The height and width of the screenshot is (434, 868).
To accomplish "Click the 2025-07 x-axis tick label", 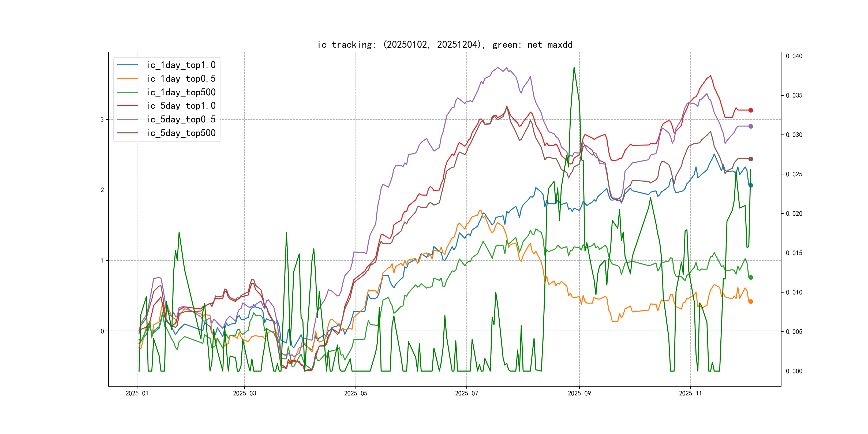I will 466,393.
